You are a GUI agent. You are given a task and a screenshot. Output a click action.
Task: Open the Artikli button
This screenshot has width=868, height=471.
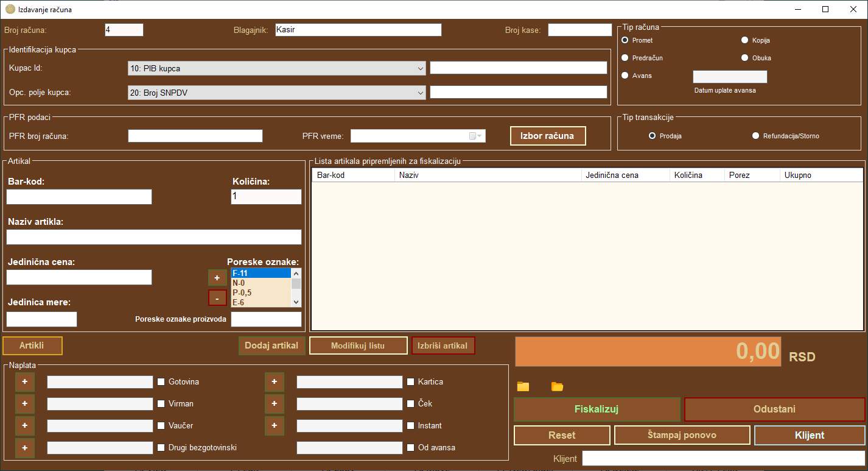point(32,345)
